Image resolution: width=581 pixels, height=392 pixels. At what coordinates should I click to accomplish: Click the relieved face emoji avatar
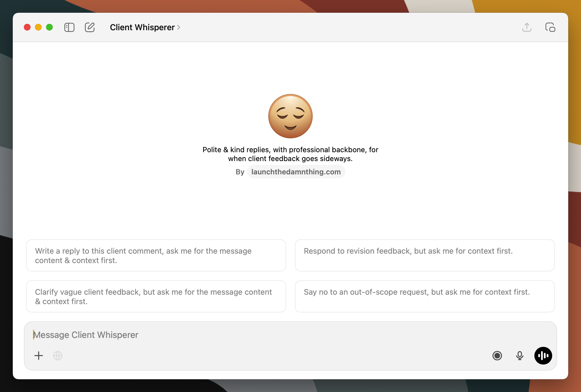click(290, 116)
